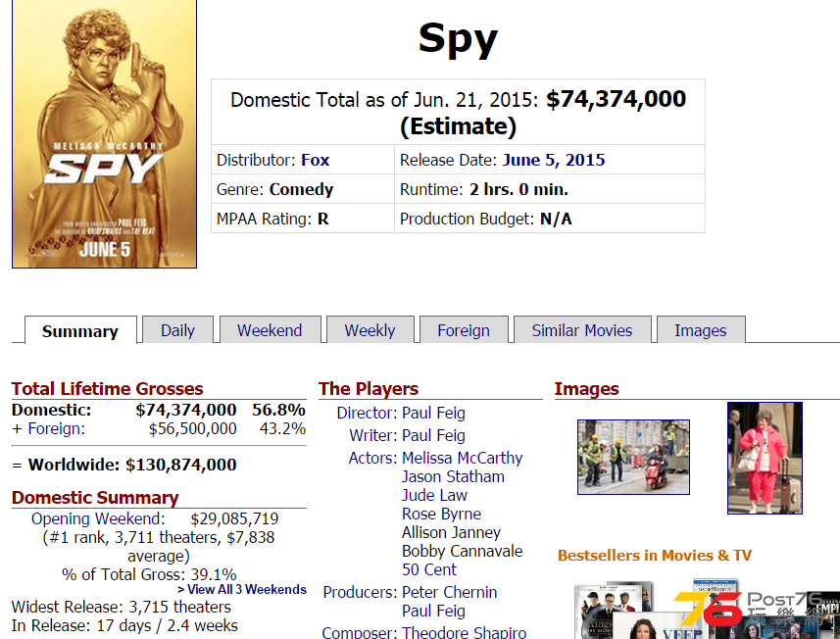The height and width of the screenshot is (639, 840).
Task: View the pink outfit still image
Action: click(765, 458)
